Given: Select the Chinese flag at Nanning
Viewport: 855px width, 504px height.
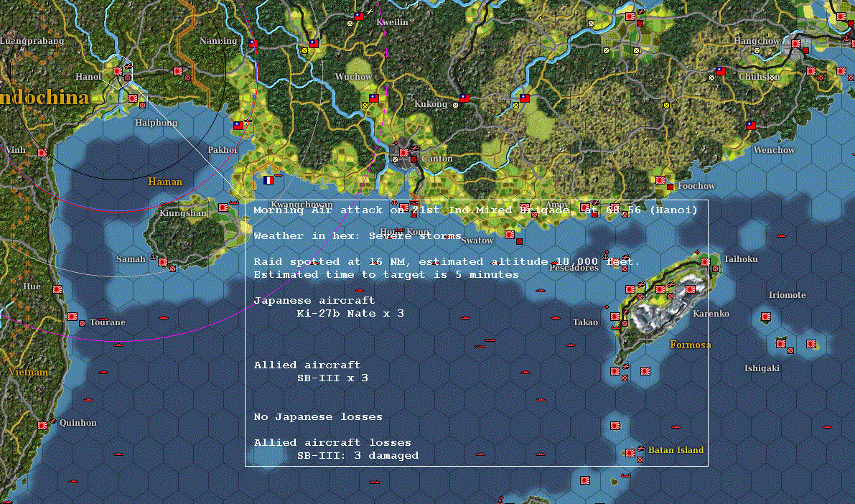Looking at the screenshot, I should [253, 44].
